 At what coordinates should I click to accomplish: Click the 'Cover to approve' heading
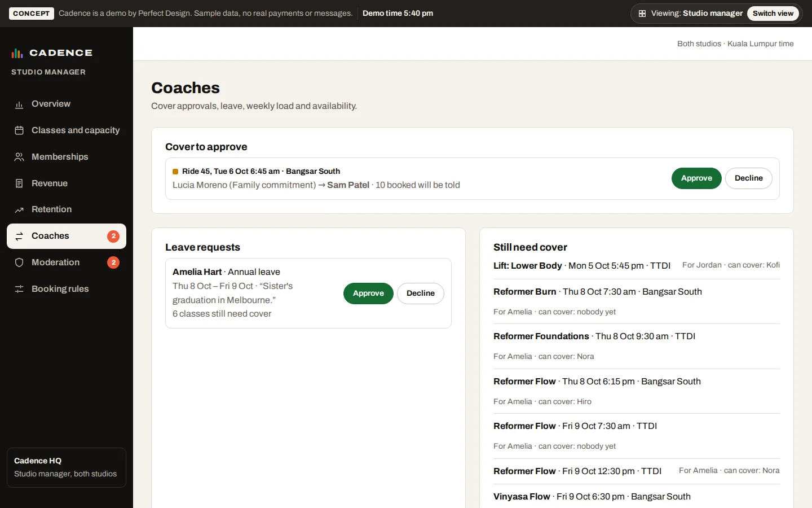click(206, 147)
